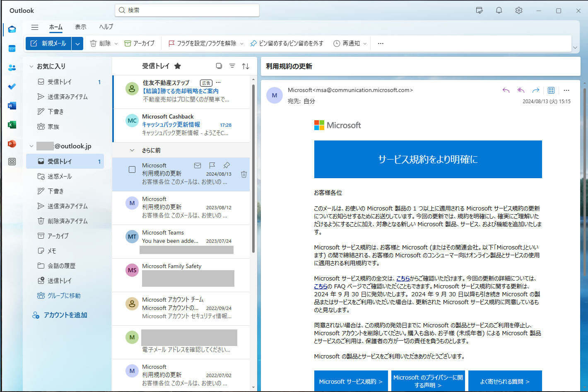
Task: Open 迷惑メール junk folder
Action: 65,176
